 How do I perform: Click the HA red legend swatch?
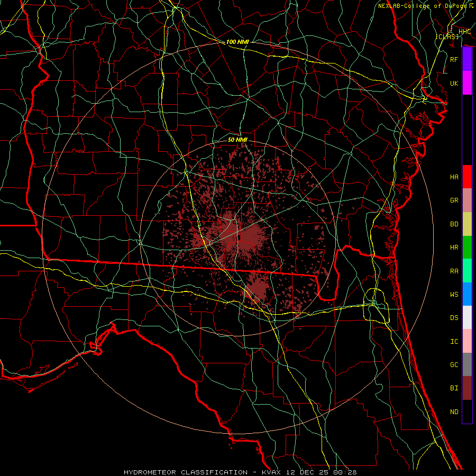pyautogui.click(x=467, y=177)
